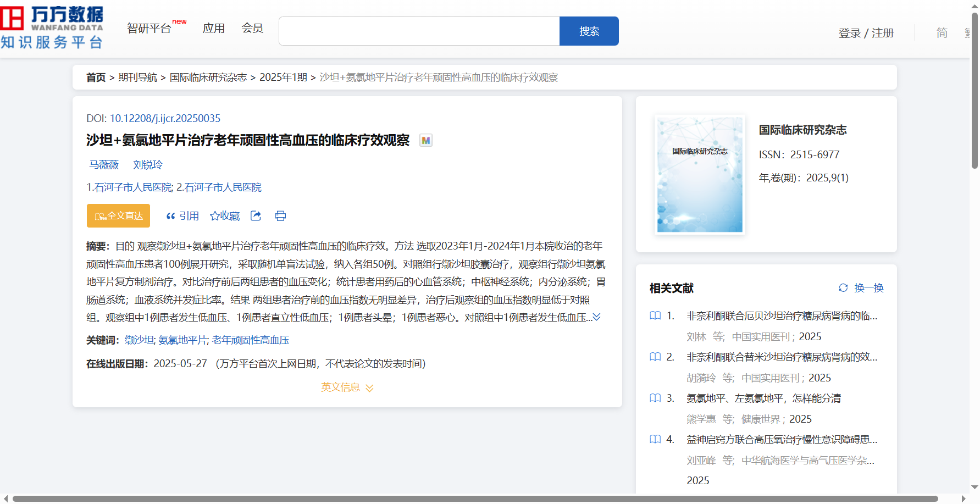Click the Wanfang Data logo
Image resolution: width=980 pixels, height=504 pixels.
52,27
